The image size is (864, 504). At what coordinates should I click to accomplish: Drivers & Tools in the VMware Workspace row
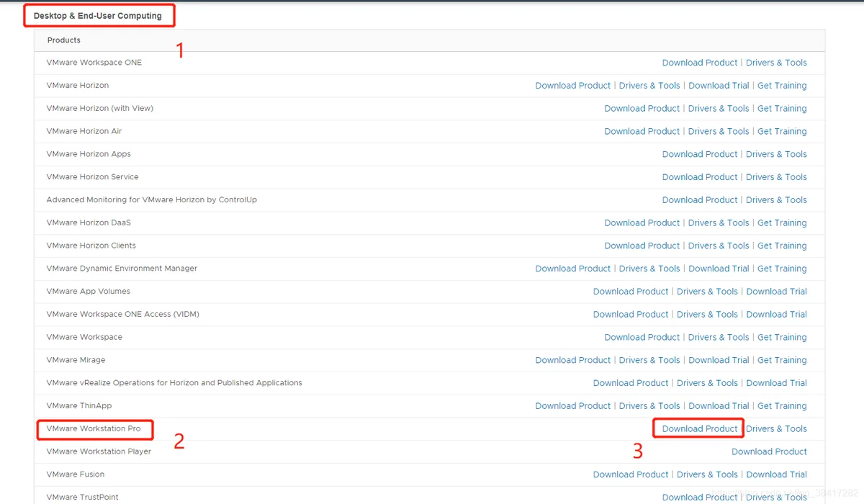point(719,337)
